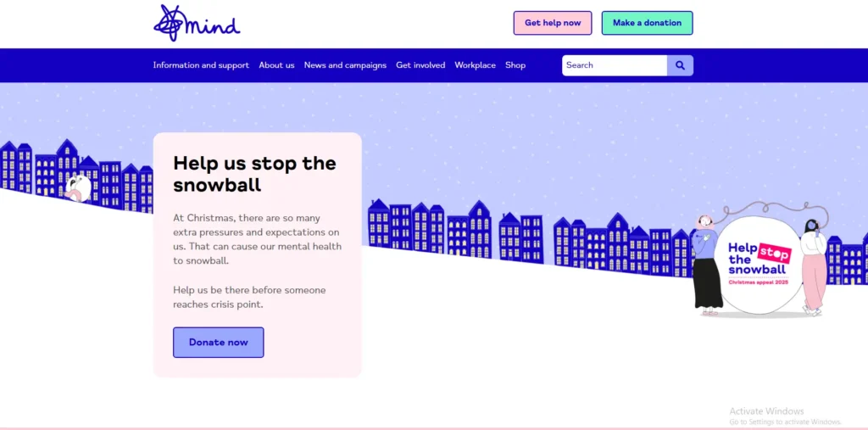Click the Make a donation button
This screenshot has width=868, height=430.
click(x=647, y=23)
